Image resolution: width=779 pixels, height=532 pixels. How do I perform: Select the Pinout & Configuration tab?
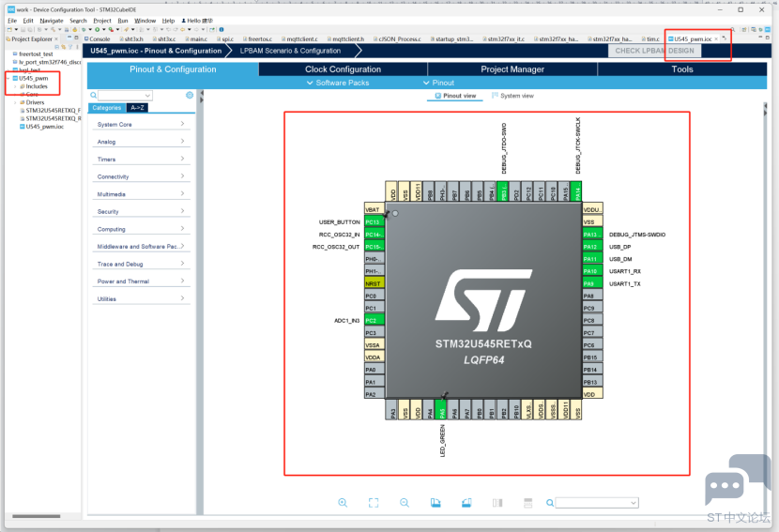(x=173, y=69)
